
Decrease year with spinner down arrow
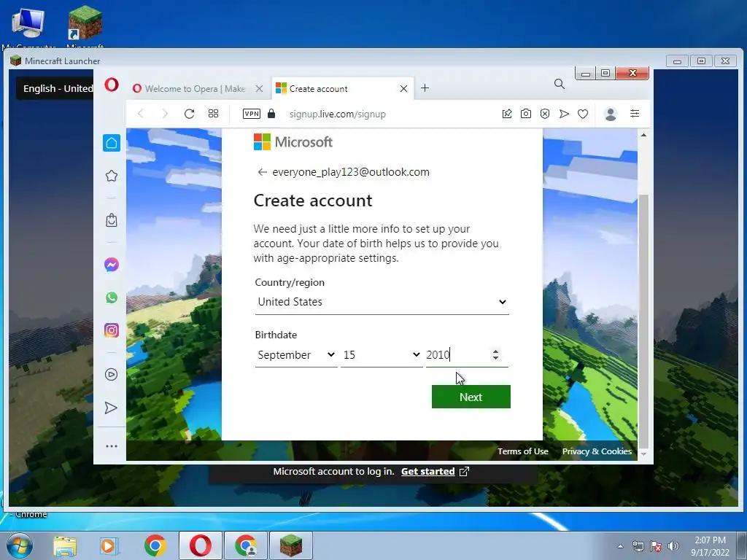(495, 358)
